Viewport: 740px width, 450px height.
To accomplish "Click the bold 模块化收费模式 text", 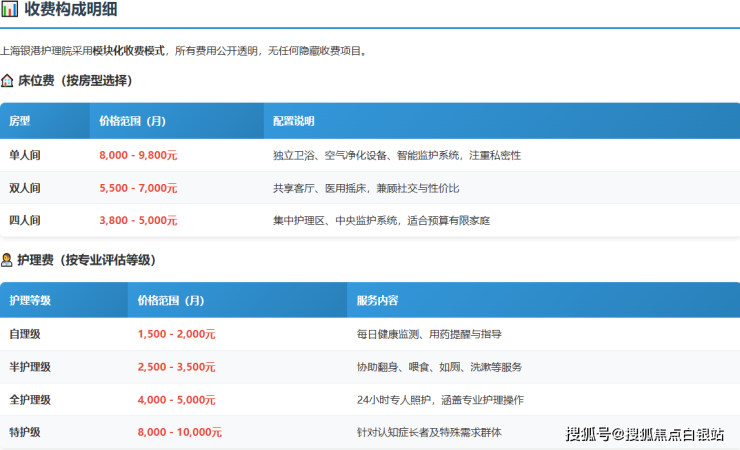I will 130,50.
